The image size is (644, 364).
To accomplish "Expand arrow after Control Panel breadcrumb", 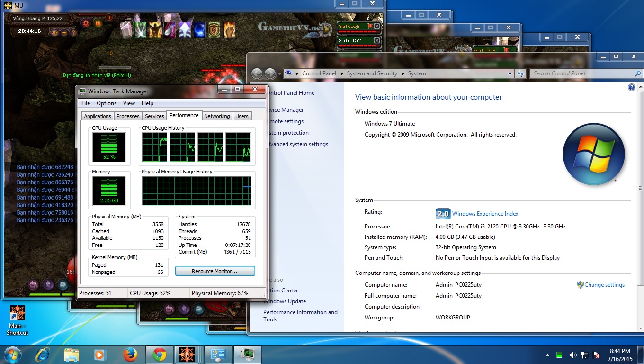I will [342, 74].
